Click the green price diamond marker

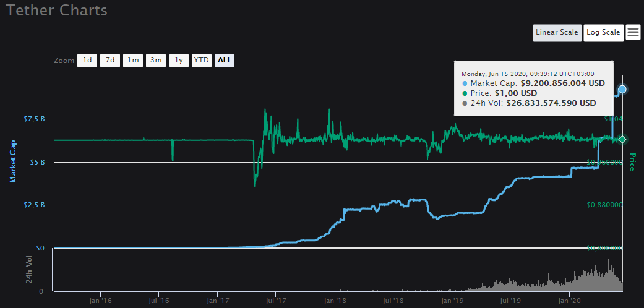point(622,139)
